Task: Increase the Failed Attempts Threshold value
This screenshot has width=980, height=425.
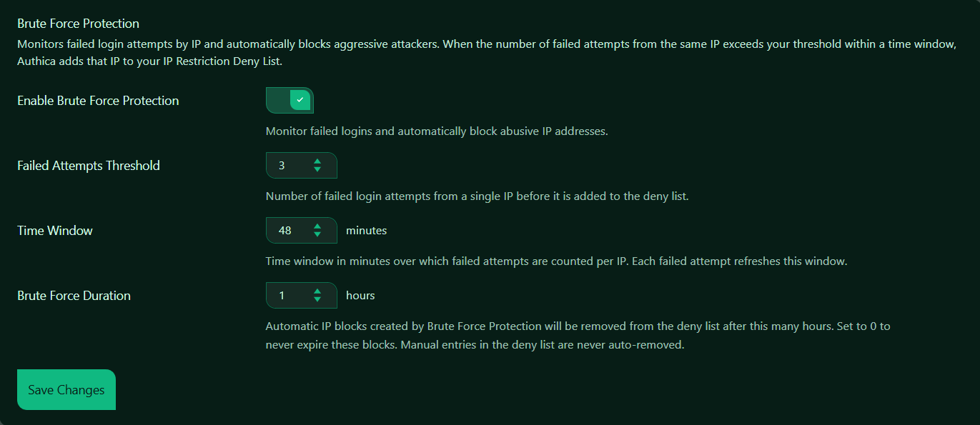Action: tap(317, 161)
